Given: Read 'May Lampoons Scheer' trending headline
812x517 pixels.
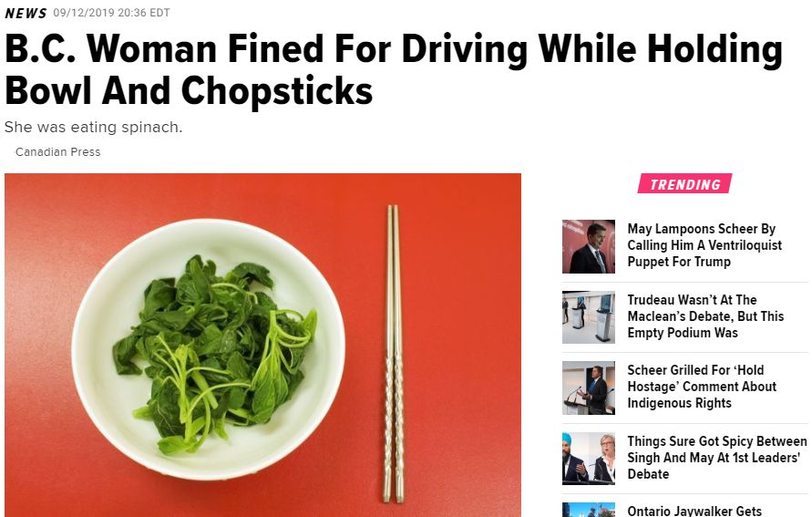Looking at the screenshot, I should tap(704, 245).
